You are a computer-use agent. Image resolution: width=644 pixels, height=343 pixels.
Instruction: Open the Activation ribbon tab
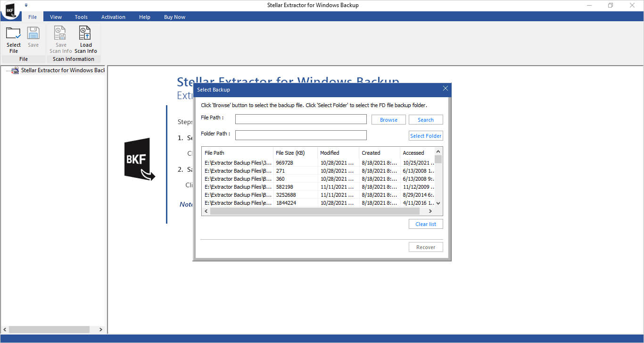(x=113, y=17)
